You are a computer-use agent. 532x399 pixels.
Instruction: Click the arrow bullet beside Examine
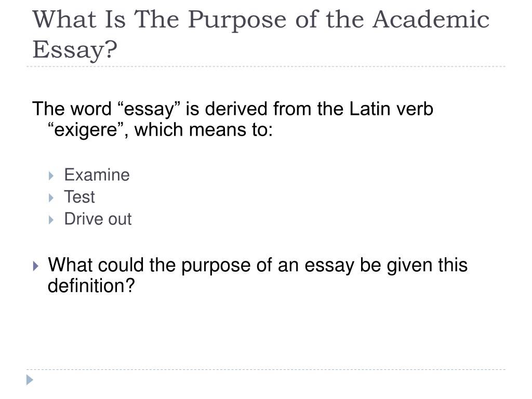51,176
